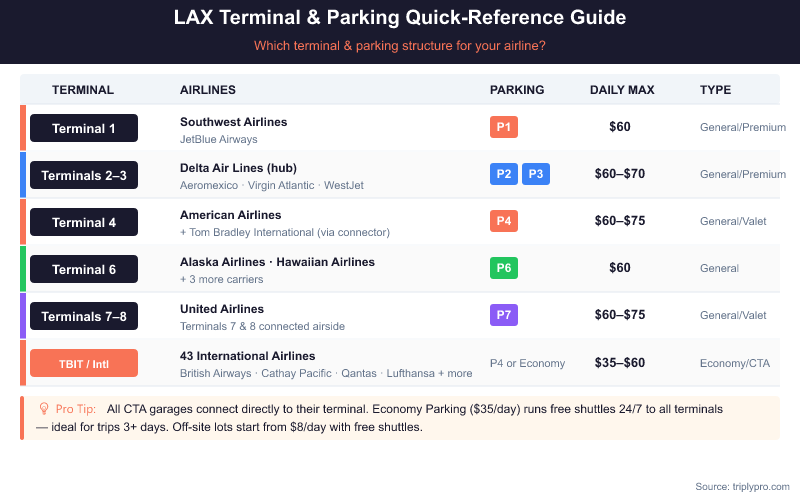Viewport: 800px width, 500px height.
Task: Click the Airlines column header
Action: (x=208, y=90)
